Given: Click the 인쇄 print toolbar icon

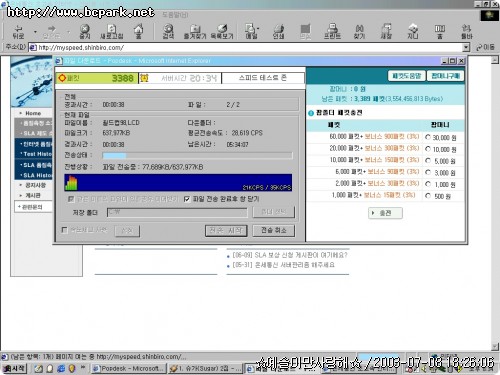Looking at the screenshot, I should (278, 32).
